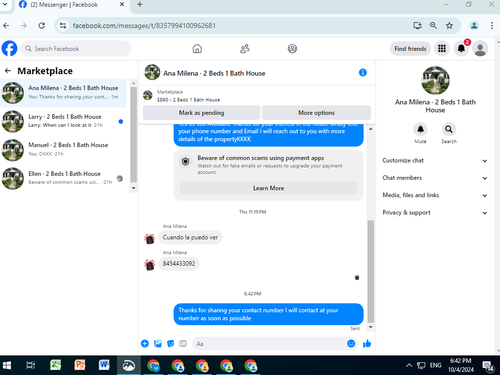Open emoji picker smiley icon
Image resolution: width=500 pixels, height=375 pixels.
[x=351, y=344]
